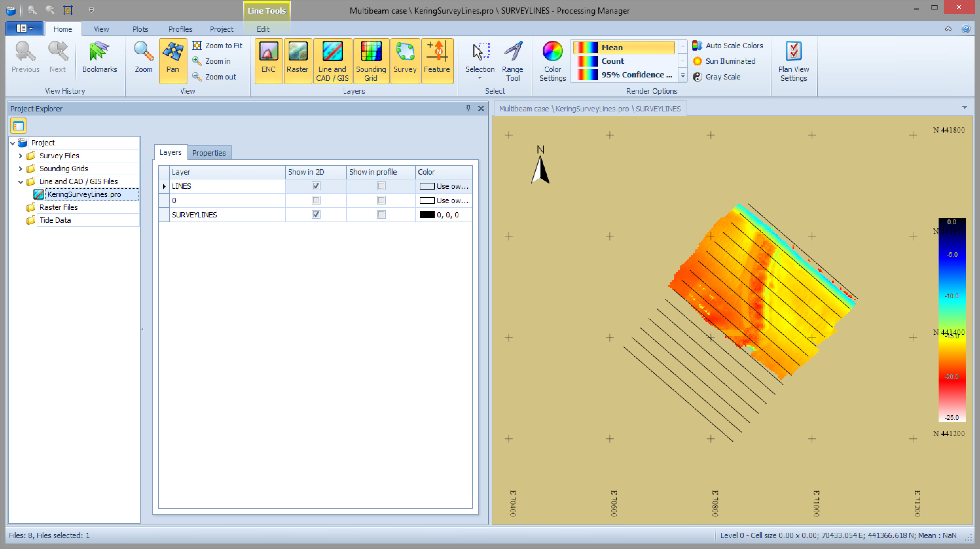Click the SURVEYLINES black color swatch
The width and height of the screenshot is (980, 549).
coord(427,215)
